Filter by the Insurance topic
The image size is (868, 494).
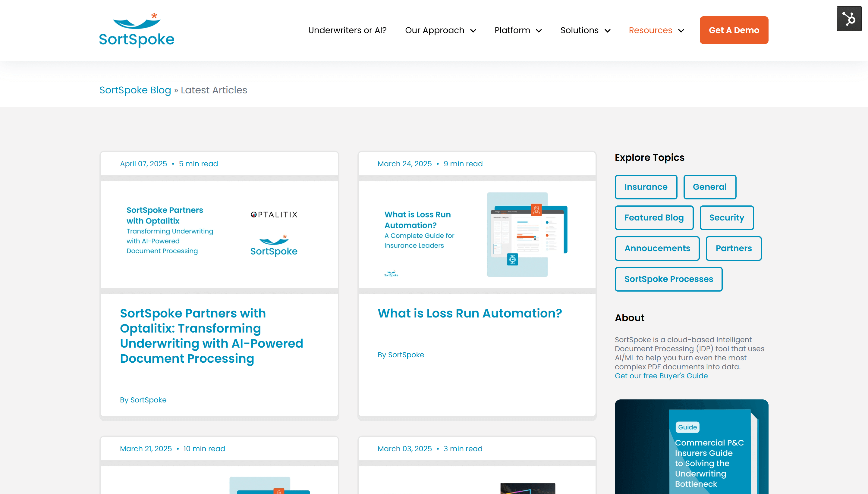point(646,187)
